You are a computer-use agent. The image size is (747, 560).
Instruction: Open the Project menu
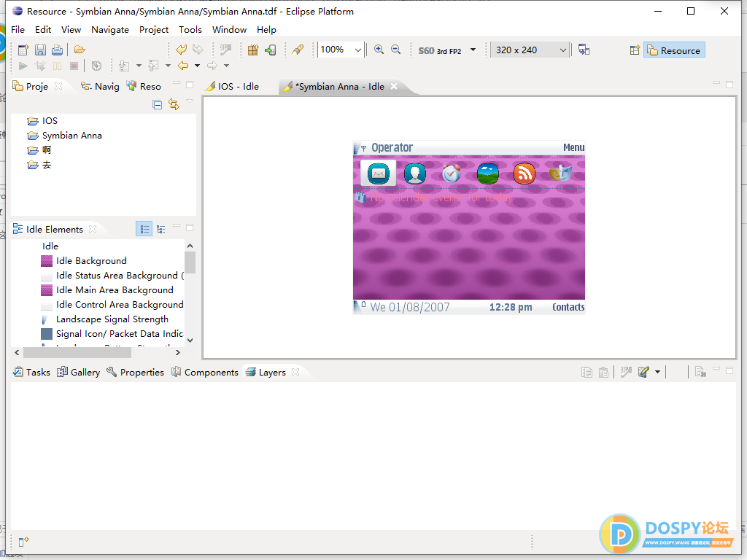[154, 29]
